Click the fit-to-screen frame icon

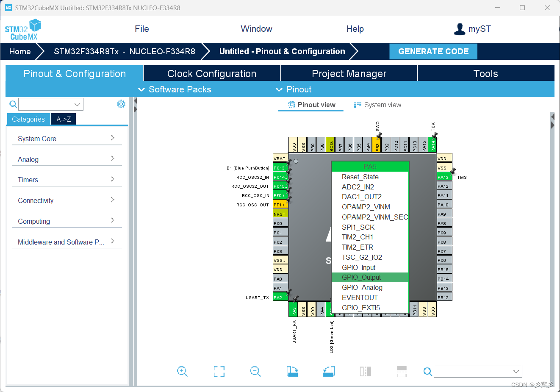point(219,372)
